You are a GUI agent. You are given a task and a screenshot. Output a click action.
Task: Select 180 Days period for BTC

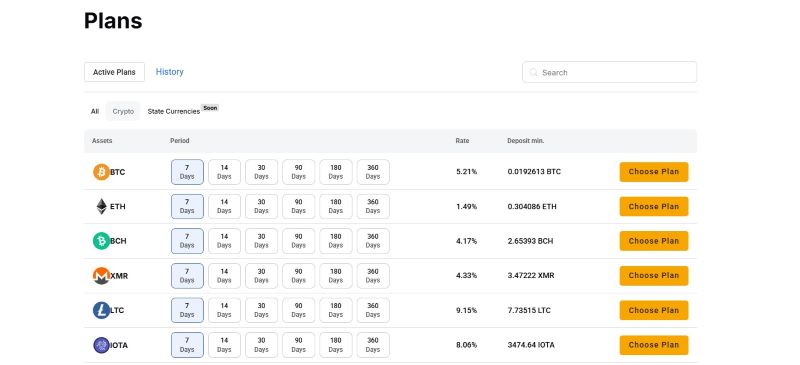(336, 172)
